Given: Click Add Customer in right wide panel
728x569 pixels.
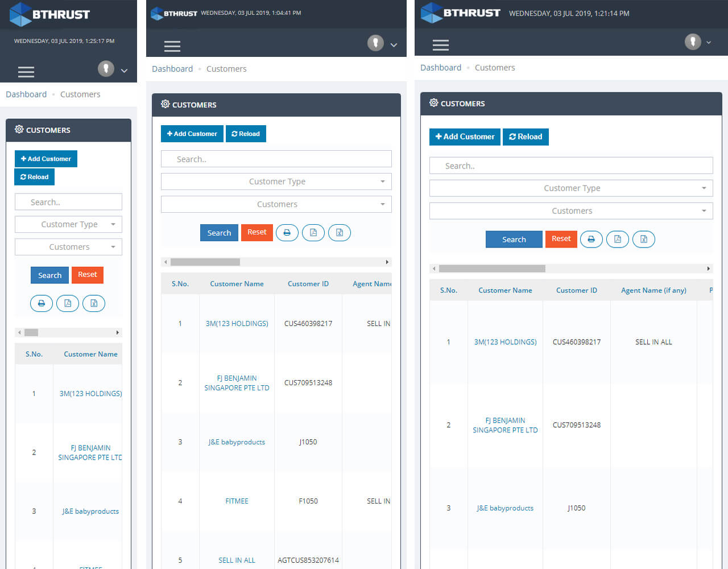Looking at the screenshot, I should coord(465,137).
